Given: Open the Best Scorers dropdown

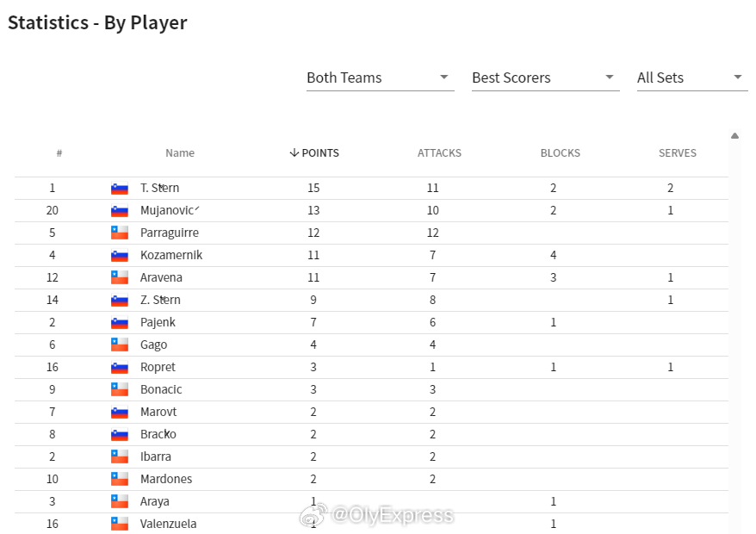Looking at the screenshot, I should point(546,78).
